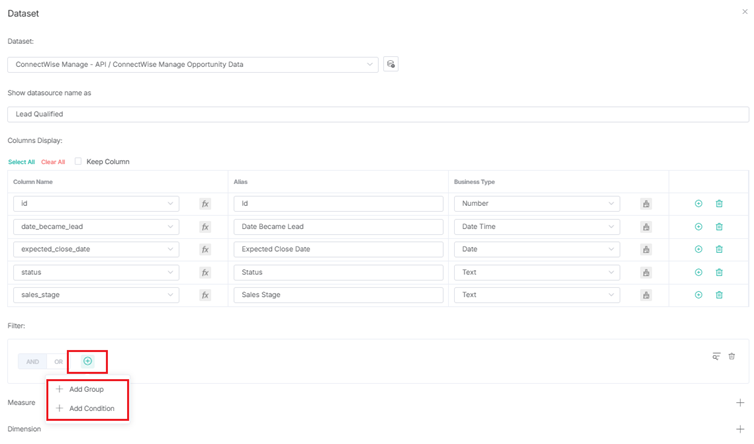Add a row after the status column
This screenshot has height=444, width=754.
698,272
